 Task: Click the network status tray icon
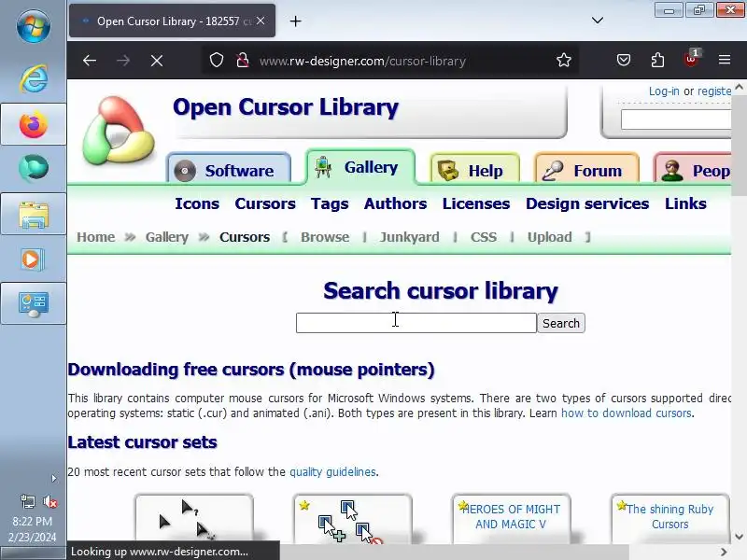(28, 501)
